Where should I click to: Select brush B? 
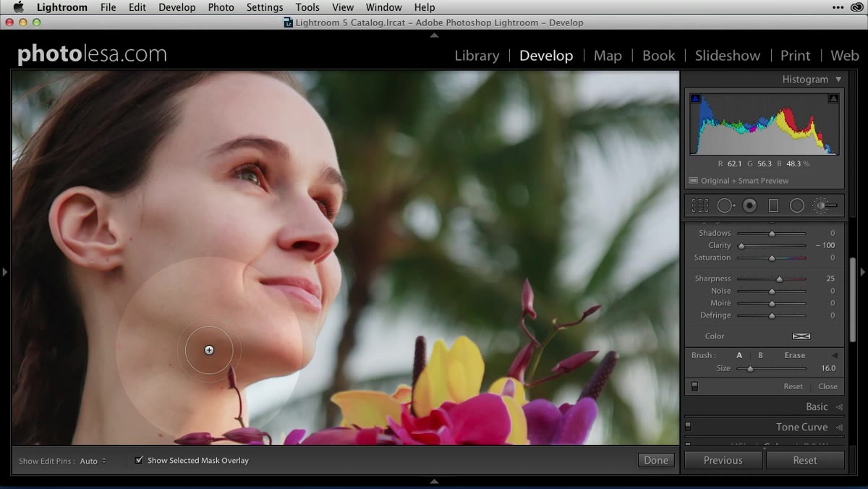tap(760, 355)
